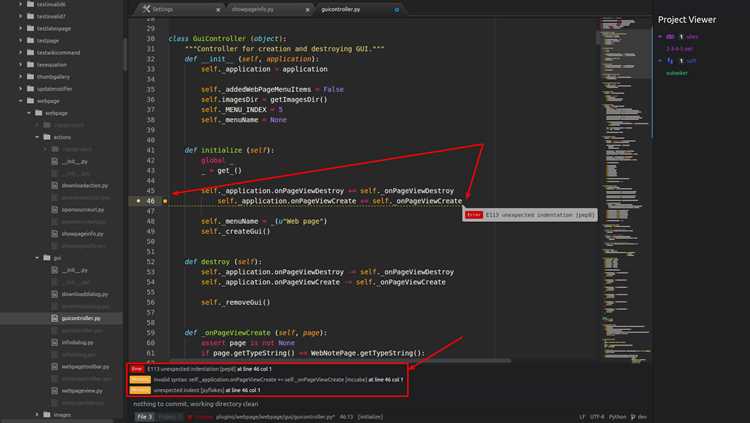
Task: Open the Settings tab
Action: [x=178, y=9]
